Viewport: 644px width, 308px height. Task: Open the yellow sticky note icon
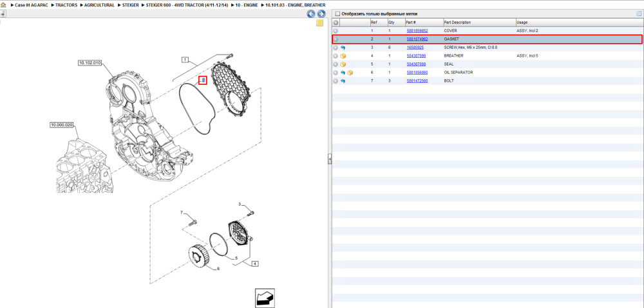[x=319, y=23]
